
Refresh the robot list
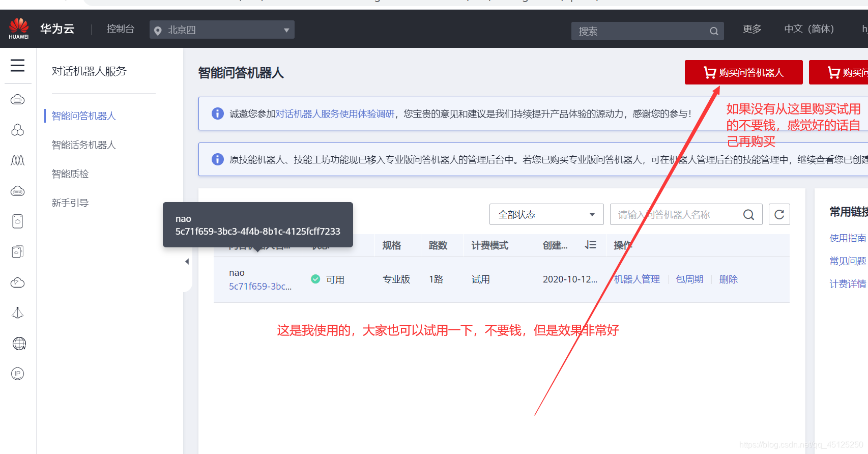pyautogui.click(x=779, y=214)
